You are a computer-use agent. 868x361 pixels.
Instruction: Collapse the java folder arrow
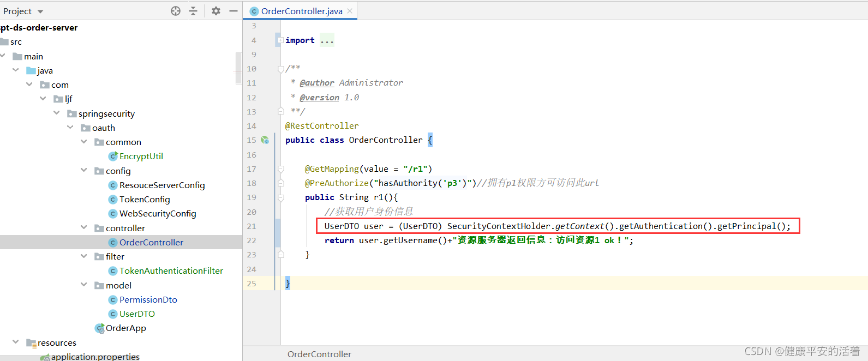point(15,70)
